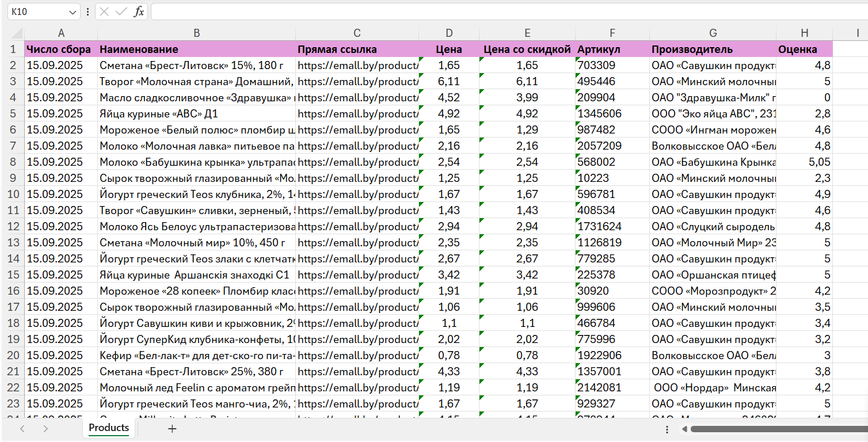Select manufacturer cell ООО "Эко яйца АВС"
Image resolution: width=868 pixels, height=442 pixels.
713,113
